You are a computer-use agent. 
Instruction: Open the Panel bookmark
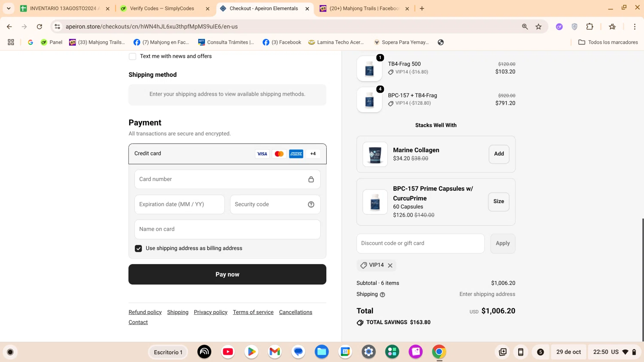pyautogui.click(x=52, y=42)
